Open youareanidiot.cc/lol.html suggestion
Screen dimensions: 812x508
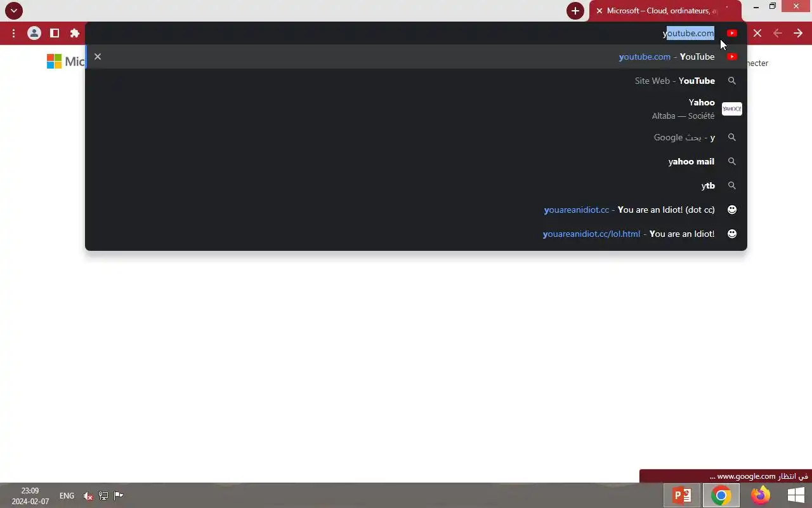(416, 234)
